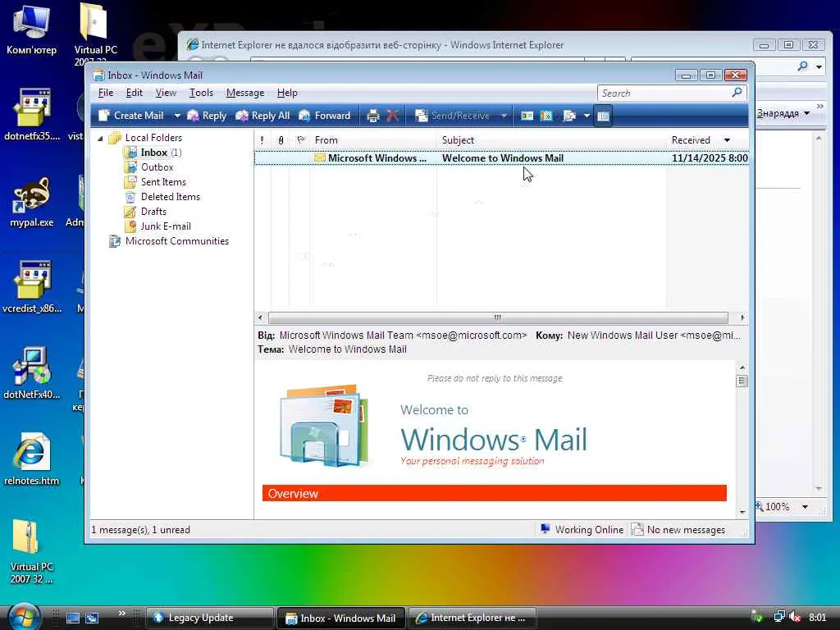
Task: Open the Create Mail stationery dropdown arrow
Action: pos(177,116)
